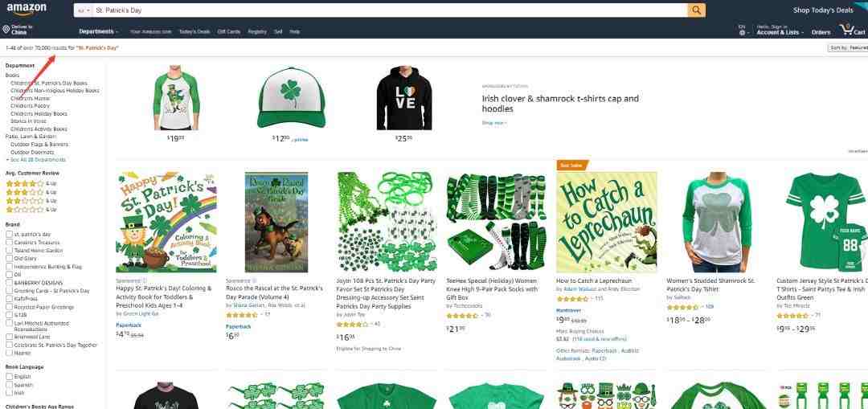Click the deliver-to location pin icon
Image resolution: width=868 pixels, height=409 pixels.
(6, 30)
